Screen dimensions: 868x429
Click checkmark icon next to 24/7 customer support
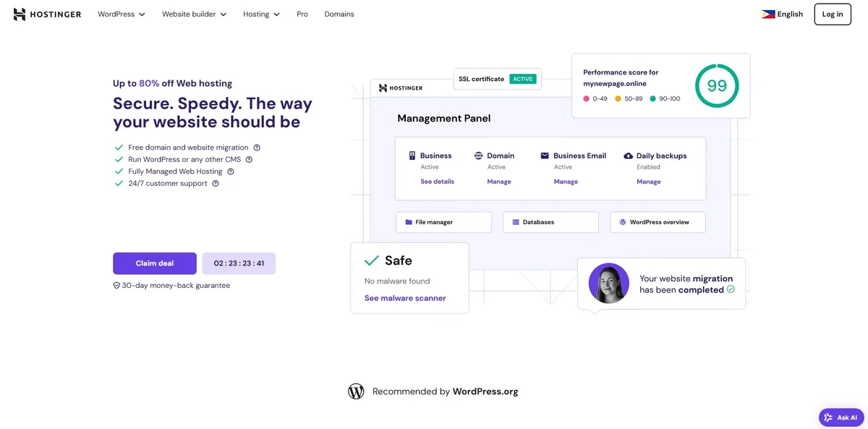click(x=119, y=184)
